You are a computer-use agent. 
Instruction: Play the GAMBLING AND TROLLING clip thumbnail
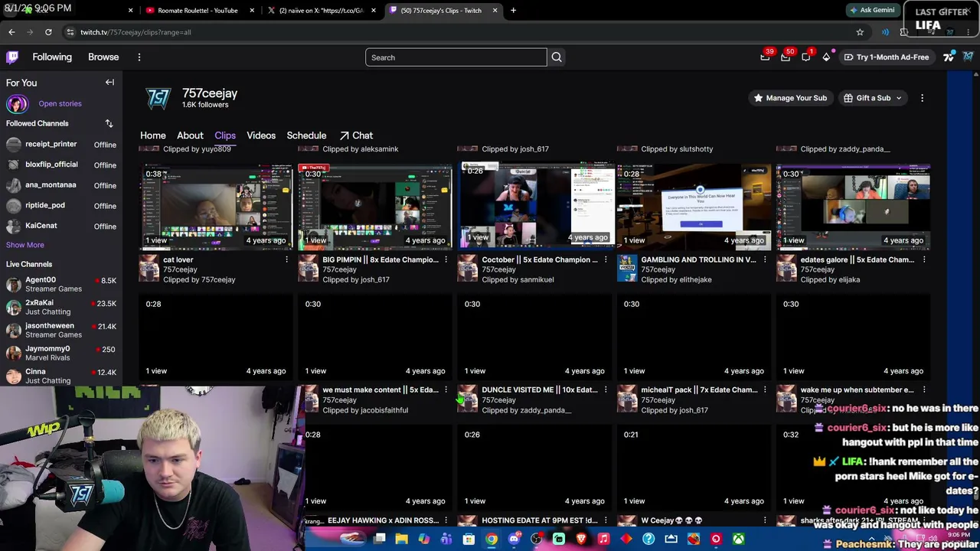(x=694, y=207)
